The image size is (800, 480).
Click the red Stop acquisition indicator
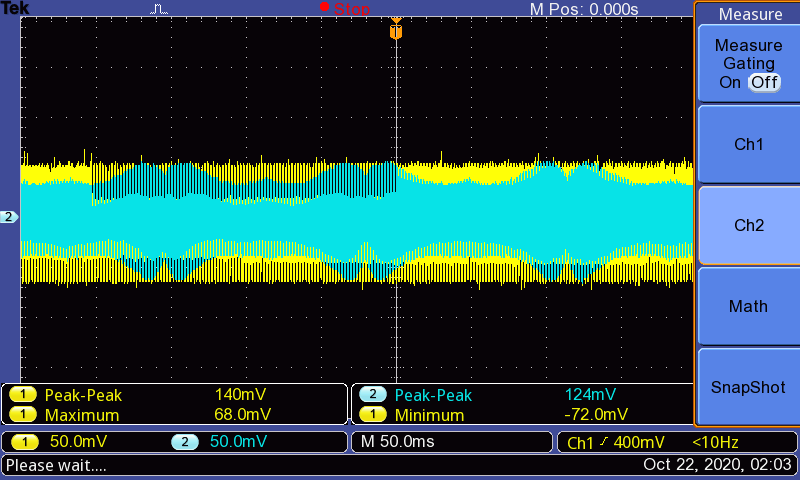pyautogui.click(x=344, y=8)
